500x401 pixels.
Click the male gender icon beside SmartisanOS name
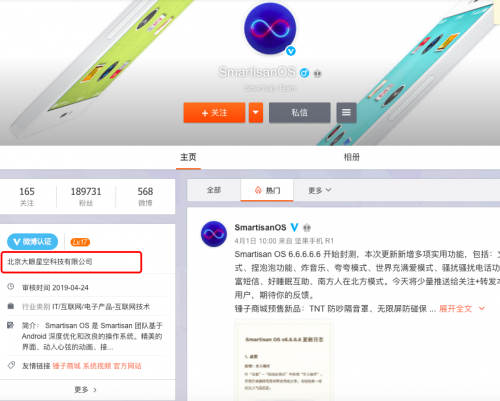point(304,73)
